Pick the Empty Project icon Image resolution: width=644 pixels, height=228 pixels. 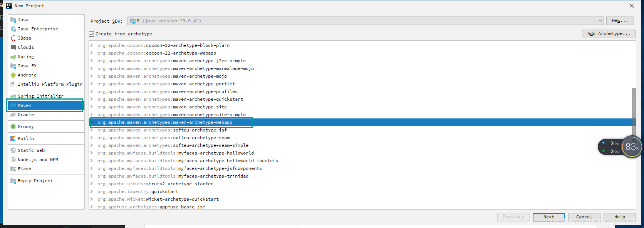[13, 181]
